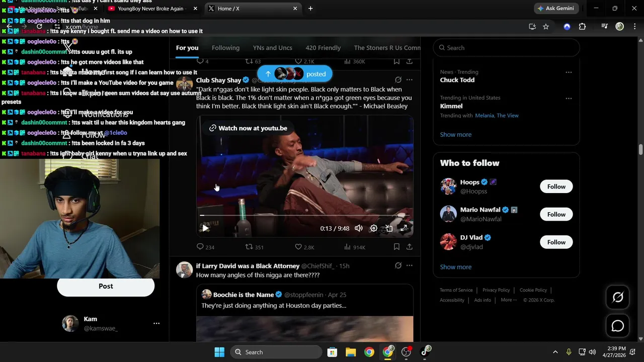The height and width of the screenshot is (362, 644).
Task: Open the Chuck Todd trending topic
Action: click(x=457, y=80)
